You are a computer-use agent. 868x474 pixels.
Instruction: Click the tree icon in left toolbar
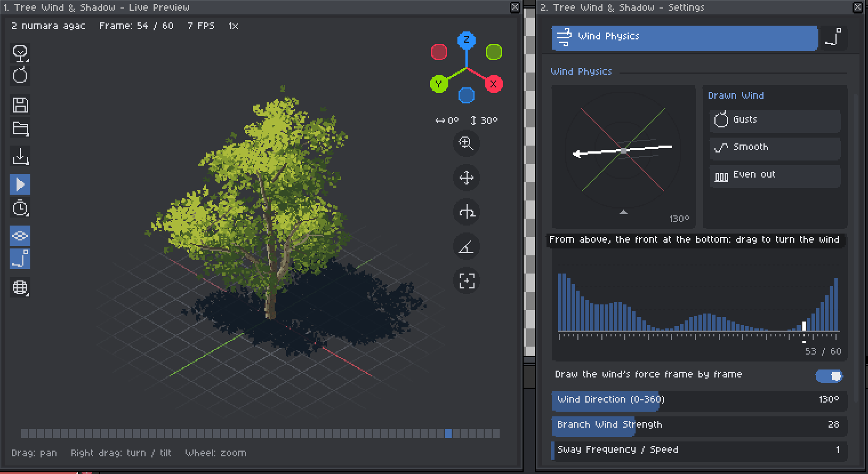tap(21, 53)
